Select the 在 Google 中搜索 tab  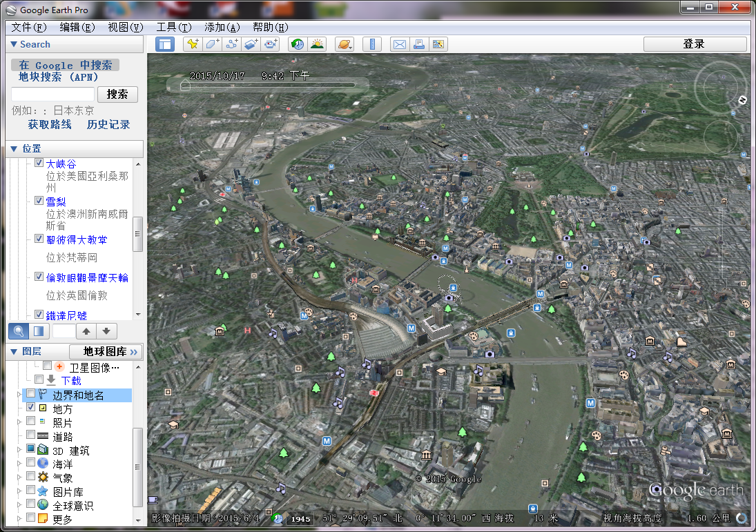65,65
